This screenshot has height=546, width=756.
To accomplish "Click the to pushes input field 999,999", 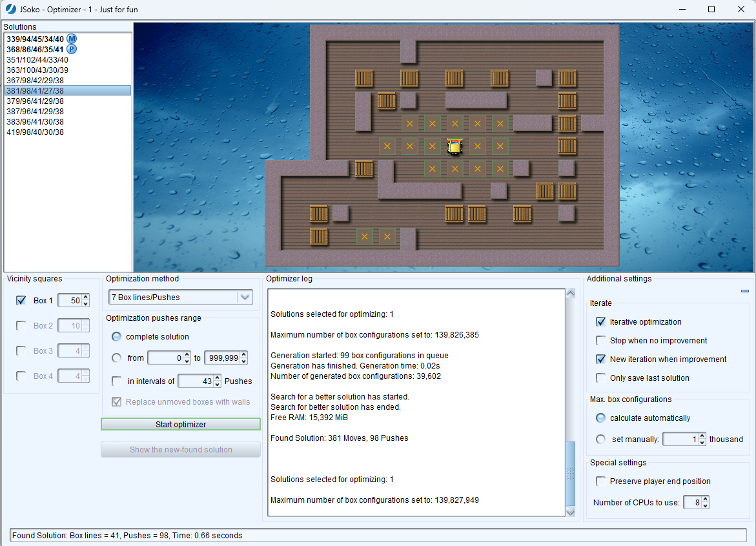I will tap(223, 358).
